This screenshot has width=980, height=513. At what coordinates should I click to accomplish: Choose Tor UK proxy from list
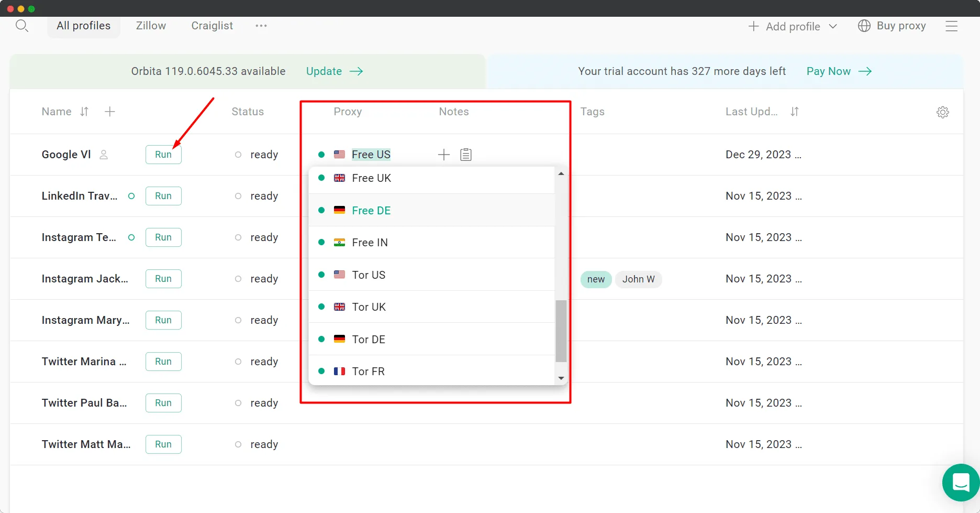(x=431, y=307)
